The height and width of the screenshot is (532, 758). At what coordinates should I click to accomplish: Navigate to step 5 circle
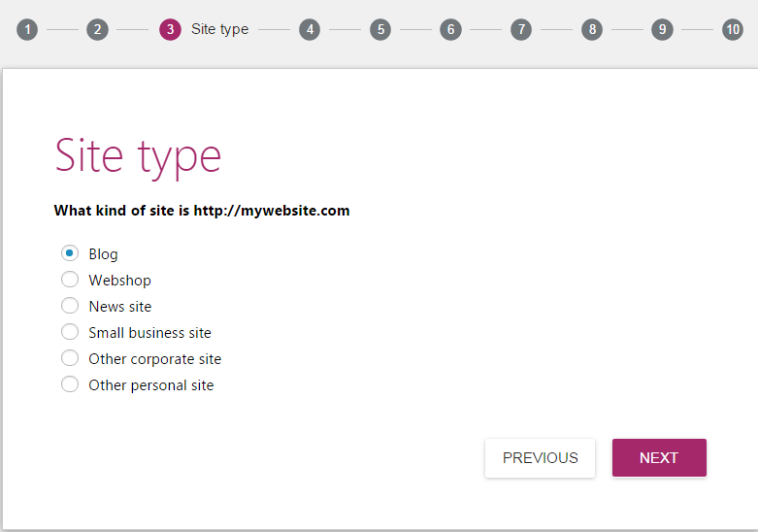(x=380, y=29)
